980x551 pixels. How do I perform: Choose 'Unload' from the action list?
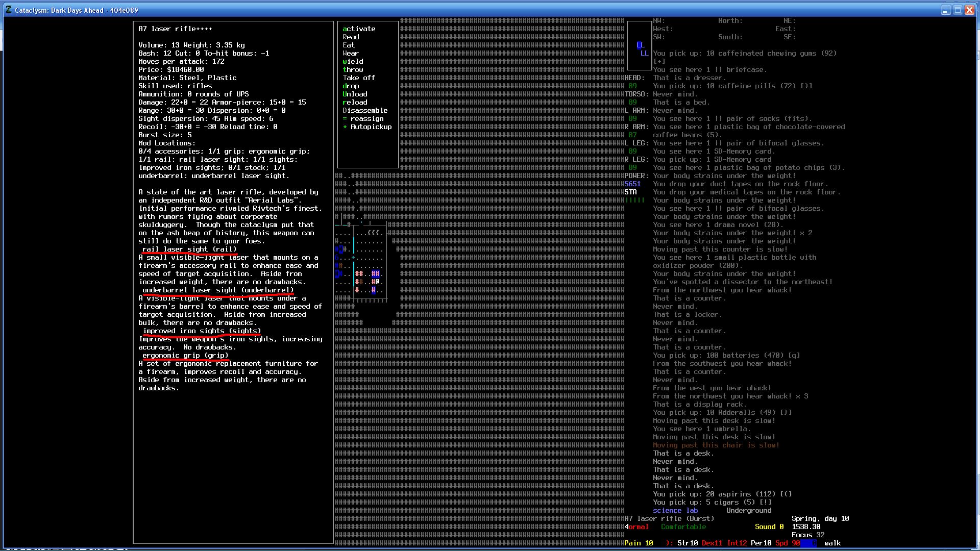pyautogui.click(x=355, y=94)
